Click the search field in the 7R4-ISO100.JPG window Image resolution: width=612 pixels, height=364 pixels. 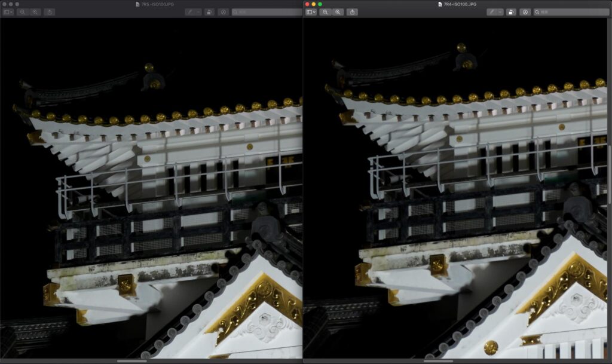coord(571,12)
